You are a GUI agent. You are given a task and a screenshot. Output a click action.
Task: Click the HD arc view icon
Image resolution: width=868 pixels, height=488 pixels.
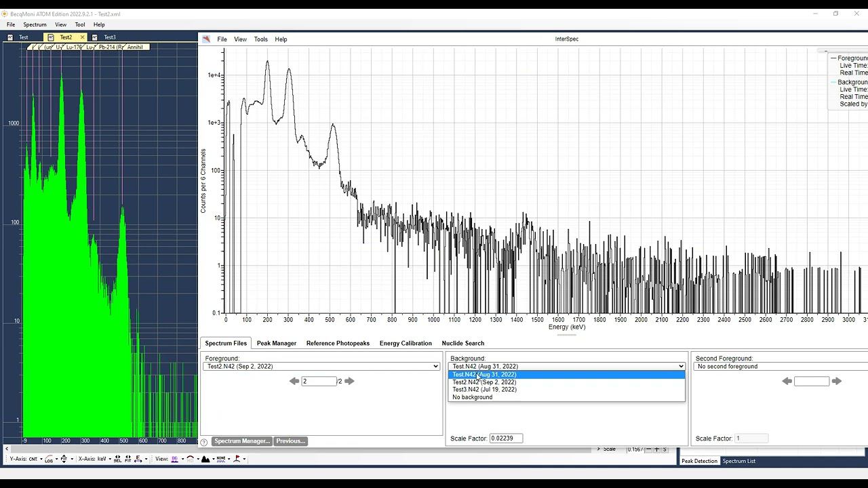190,459
